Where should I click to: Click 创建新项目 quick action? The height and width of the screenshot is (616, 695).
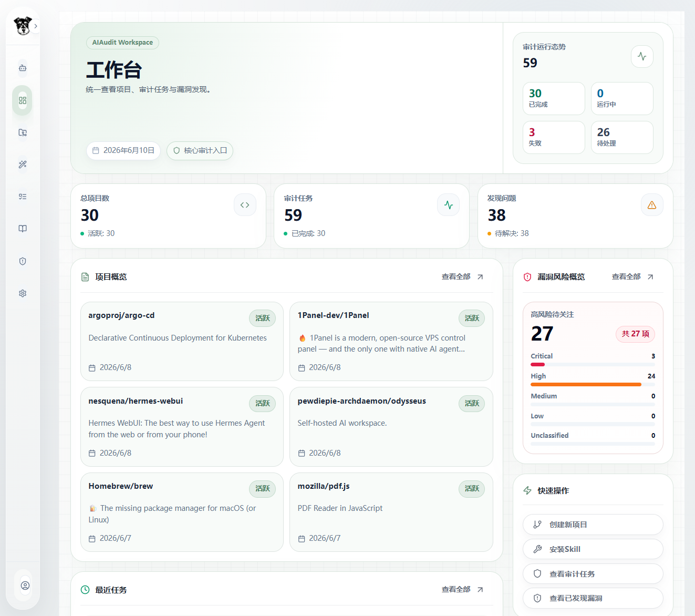coord(593,525)
